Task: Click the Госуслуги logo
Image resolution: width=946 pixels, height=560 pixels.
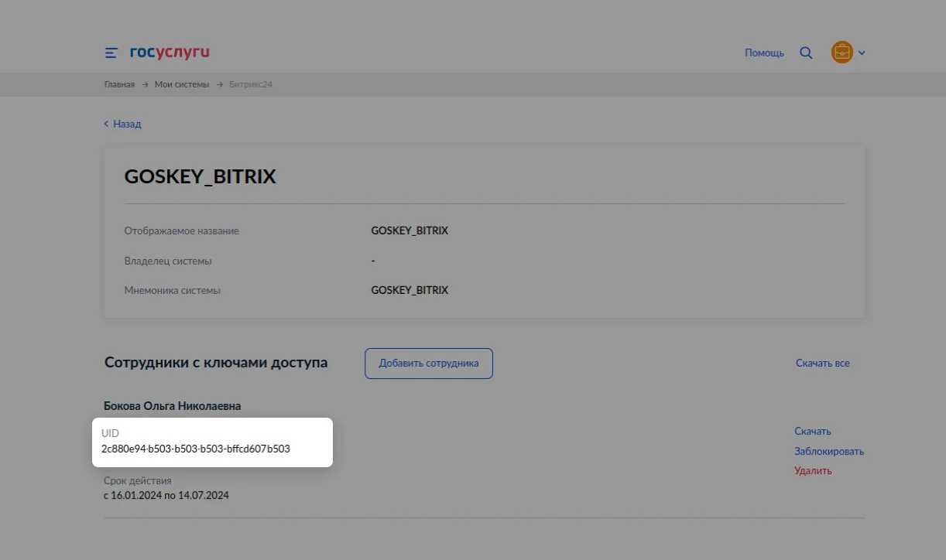Action: (169, 53)
